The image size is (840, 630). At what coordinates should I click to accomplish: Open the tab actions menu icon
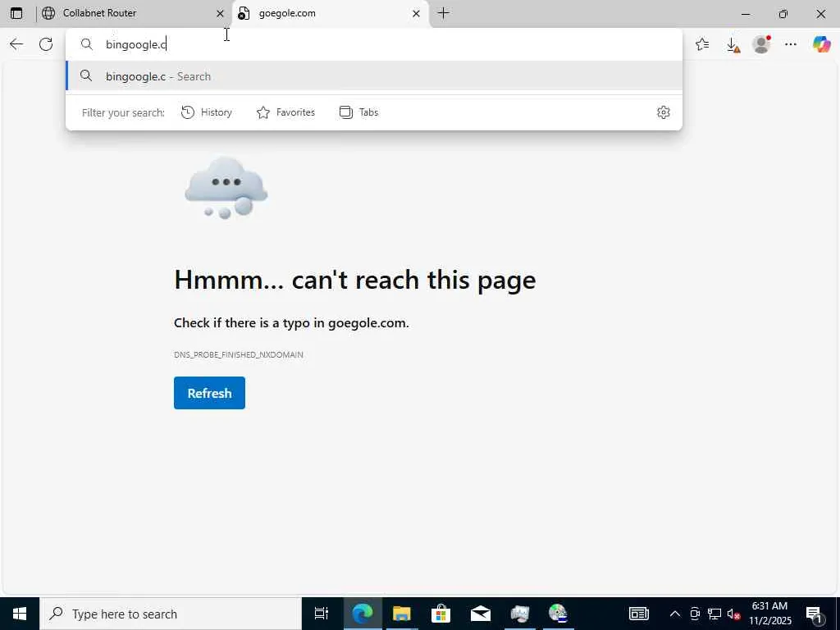click(x=16, y=13)
